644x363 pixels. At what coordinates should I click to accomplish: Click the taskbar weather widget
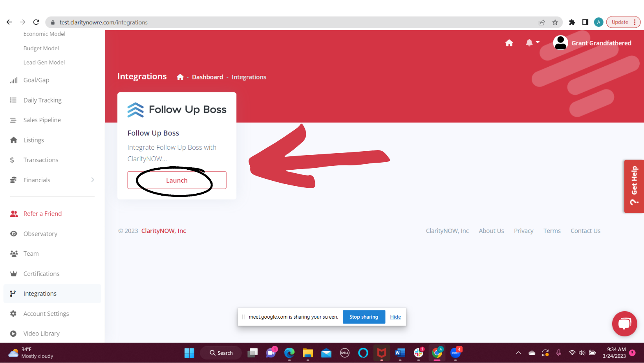[x=31, y=353]
